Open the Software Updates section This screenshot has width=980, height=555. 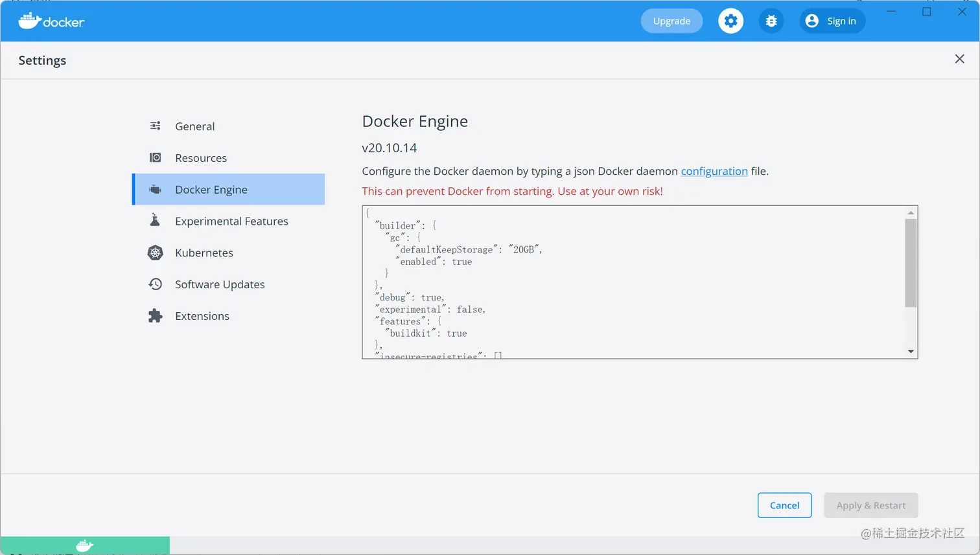click(x=228, y=284)
